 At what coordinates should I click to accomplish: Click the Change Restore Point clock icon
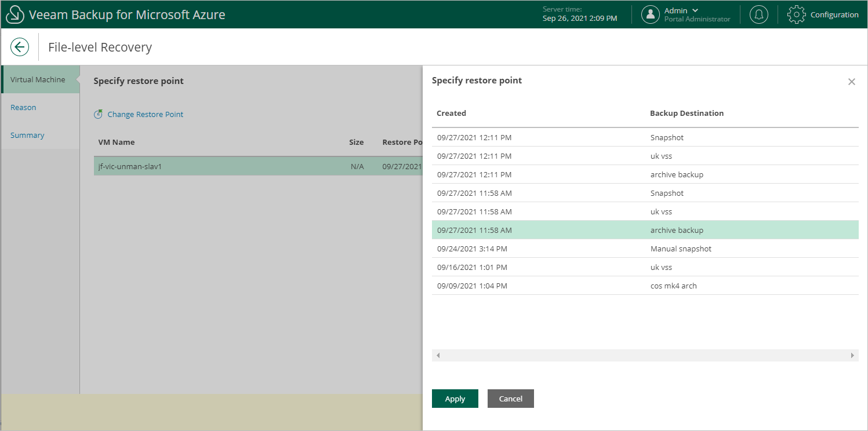coord(99,114)
